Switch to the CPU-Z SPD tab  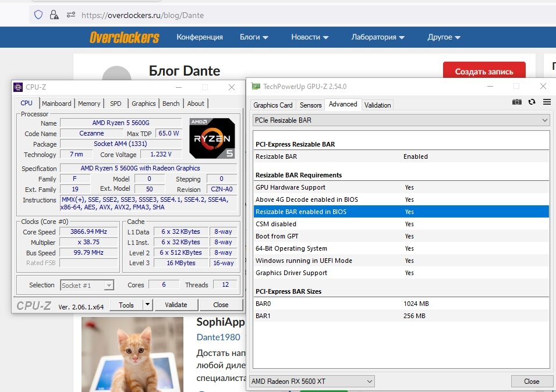(x=116, y=104)
